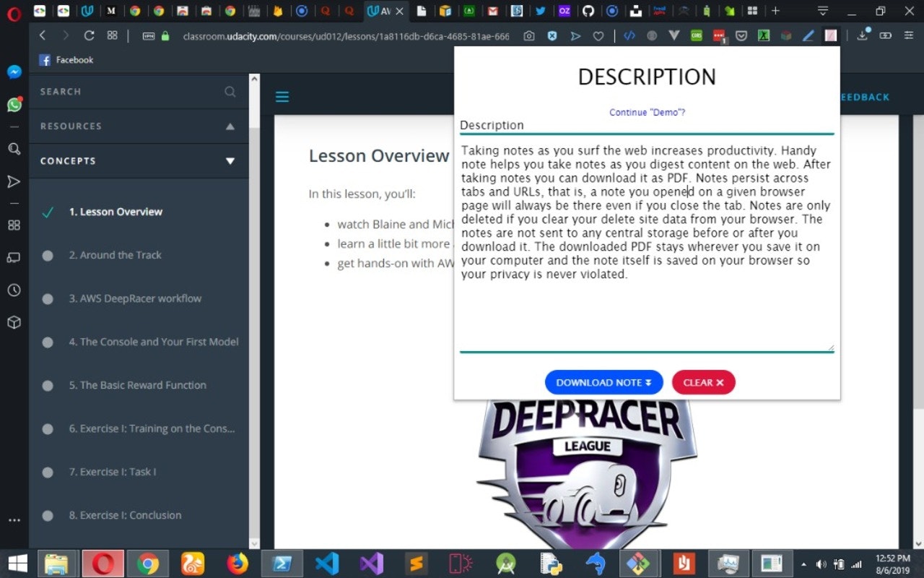Open Search panel in Opera sidebar
This screenshot has width=924, height=578.
click(x=14, y=149)
